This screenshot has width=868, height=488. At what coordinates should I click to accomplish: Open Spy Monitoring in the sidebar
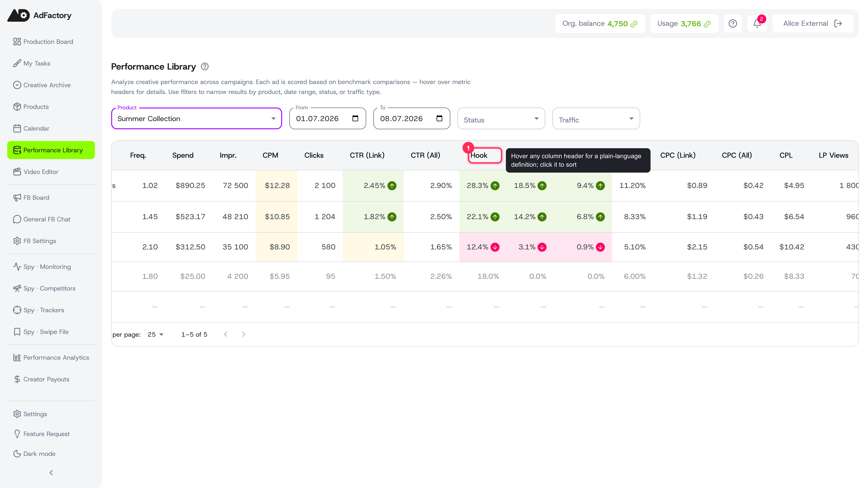pyautogui.click(x=51, y=267)
